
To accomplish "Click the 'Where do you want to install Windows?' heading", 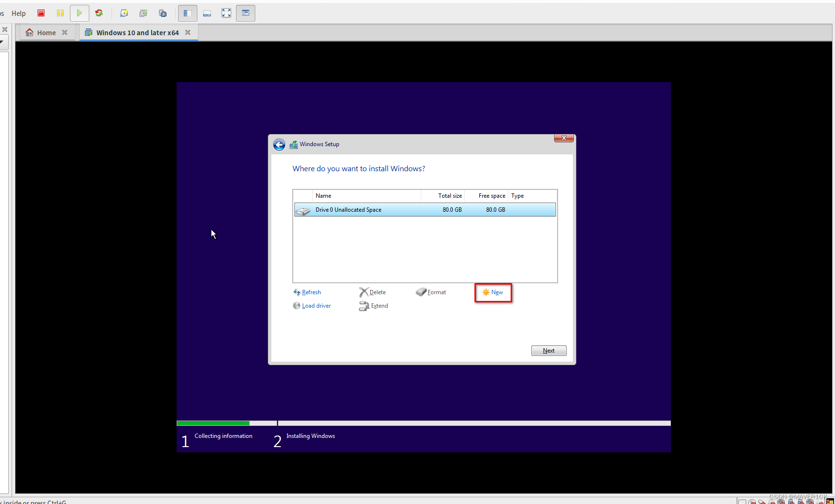I will pyautogui.click(x=359, y=169).
